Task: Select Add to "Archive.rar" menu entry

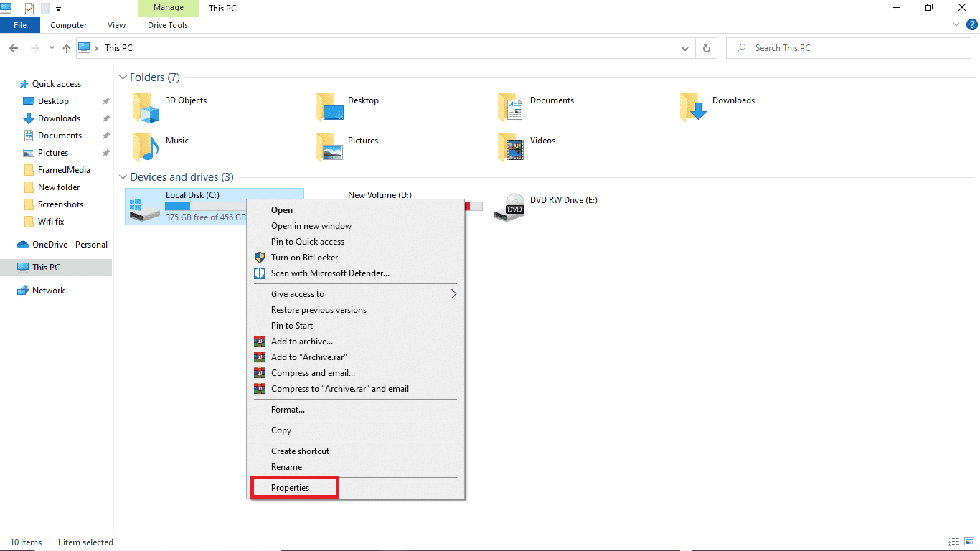Action: [356, 357]
